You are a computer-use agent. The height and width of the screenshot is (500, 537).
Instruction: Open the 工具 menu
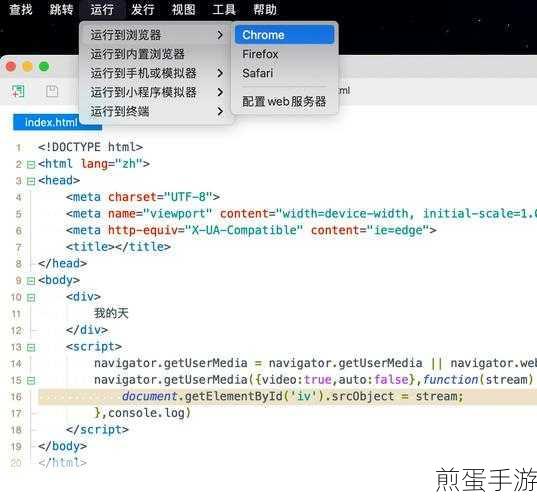[224, 9]
